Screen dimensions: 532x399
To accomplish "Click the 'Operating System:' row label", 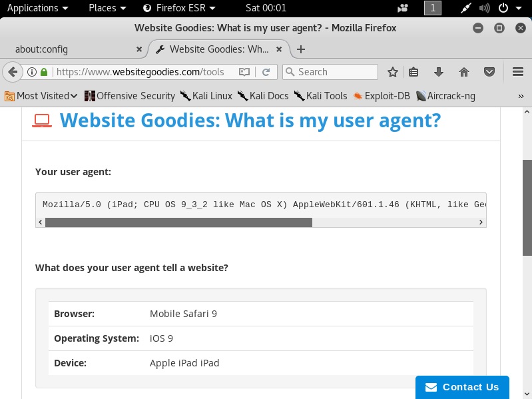I will point(97,338).
